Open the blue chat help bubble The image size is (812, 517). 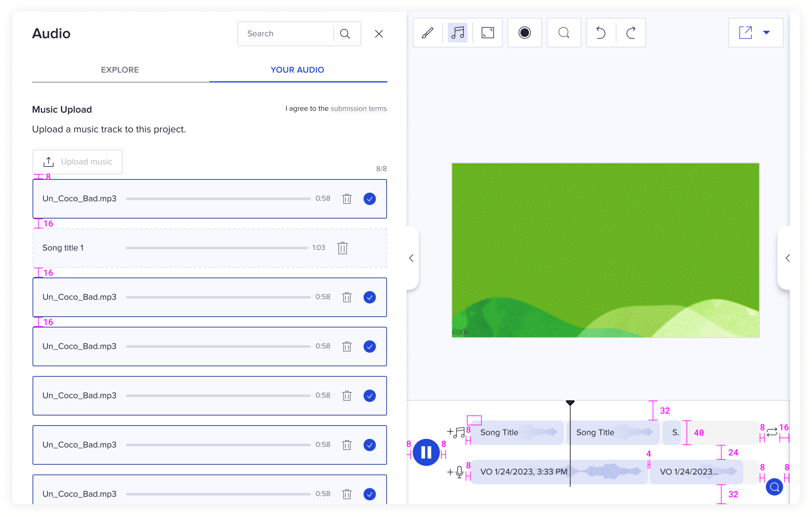click(774, 487)
